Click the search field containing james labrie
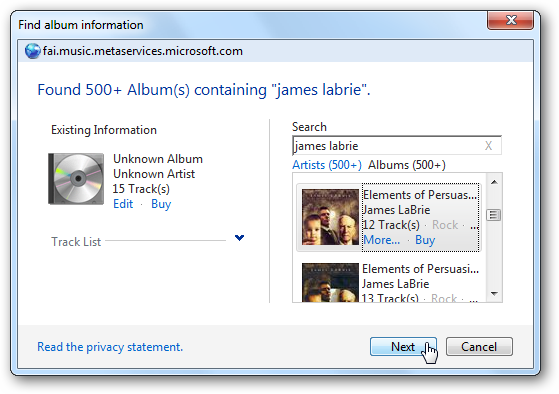 click(x=397, y=145)
